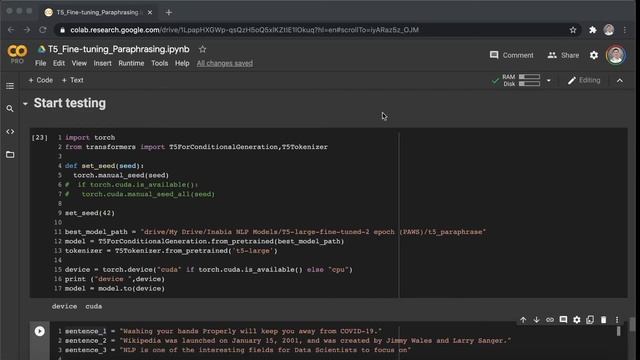
Task: Open the Editing mode dropdown
Action: point(584,80)
